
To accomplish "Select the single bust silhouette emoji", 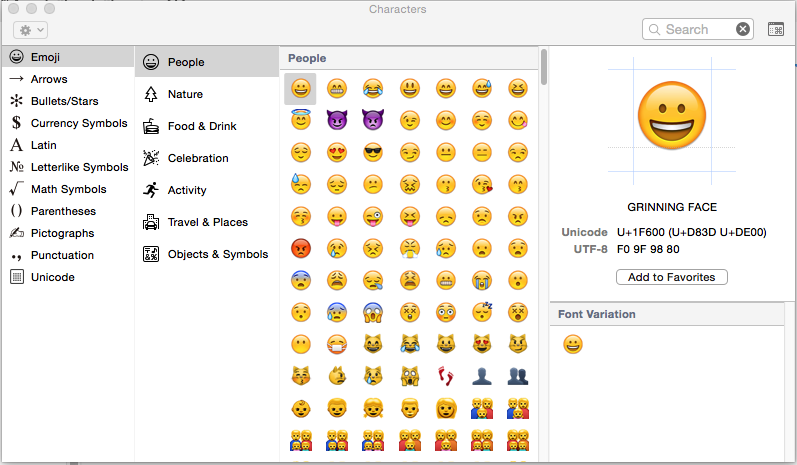I will 482,377.
